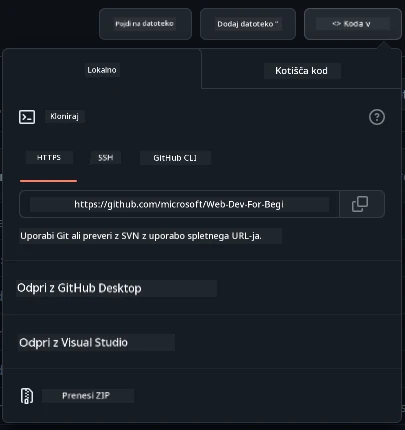Click the <> code brackets icon
This screenshot has height=430, width=405.
point(337,24)
